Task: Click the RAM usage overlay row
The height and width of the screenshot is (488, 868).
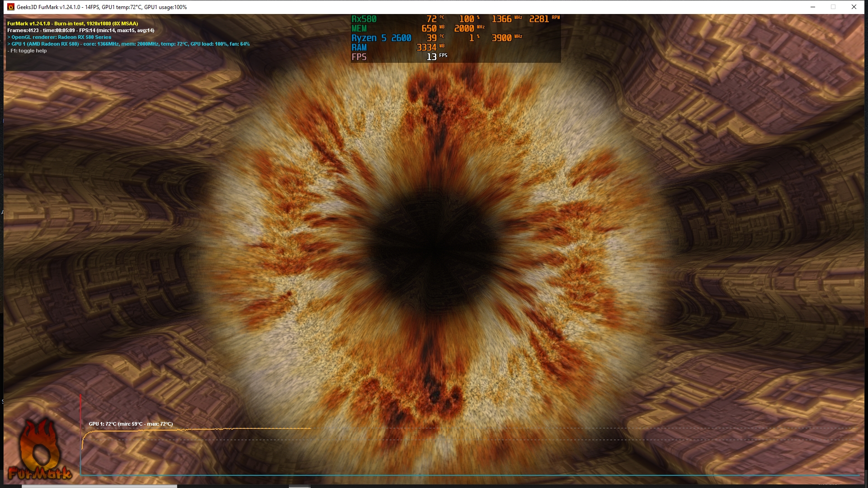Action: [359, 47]
